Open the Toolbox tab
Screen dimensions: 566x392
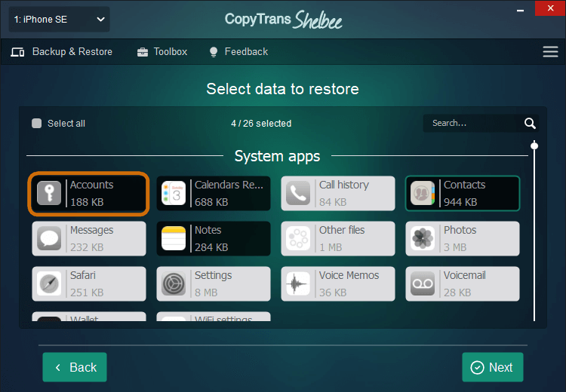click(162, 52)
